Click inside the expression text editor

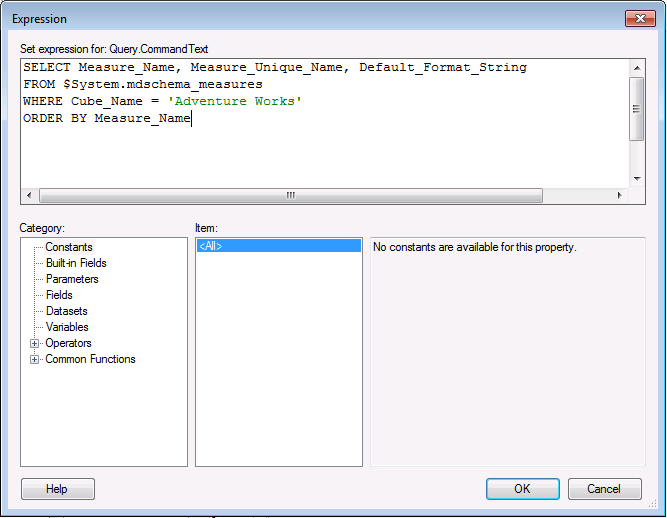320,150
